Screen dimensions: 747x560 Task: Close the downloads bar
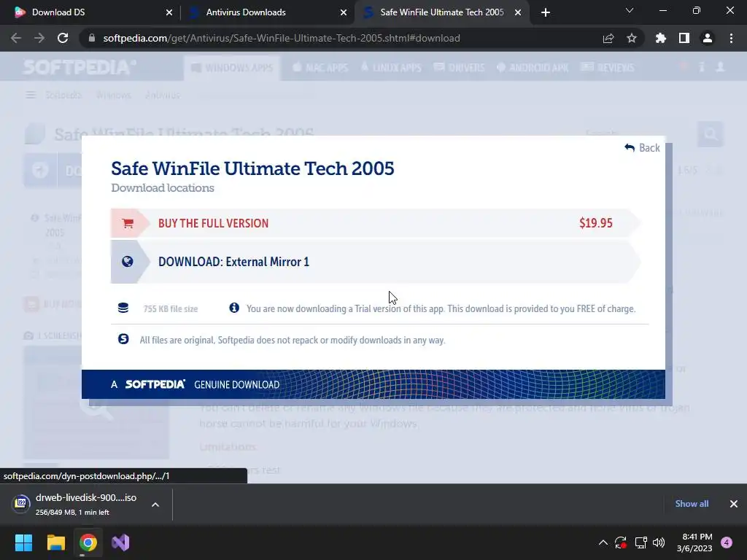(x=734, y=504)
